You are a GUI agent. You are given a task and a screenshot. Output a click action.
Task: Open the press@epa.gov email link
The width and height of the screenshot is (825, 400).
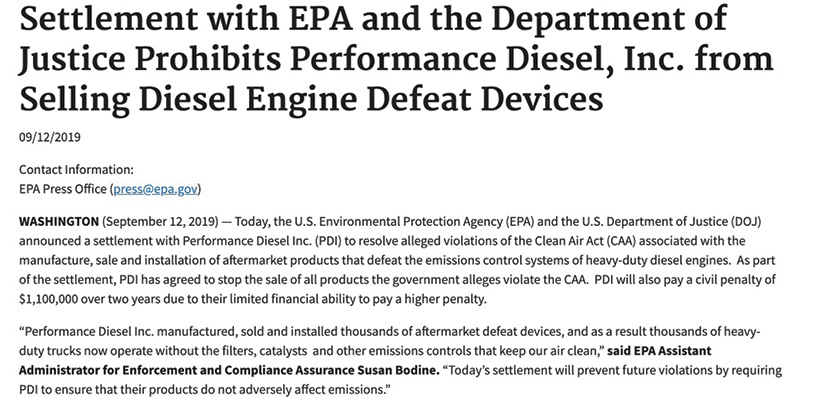pos(155,189)
